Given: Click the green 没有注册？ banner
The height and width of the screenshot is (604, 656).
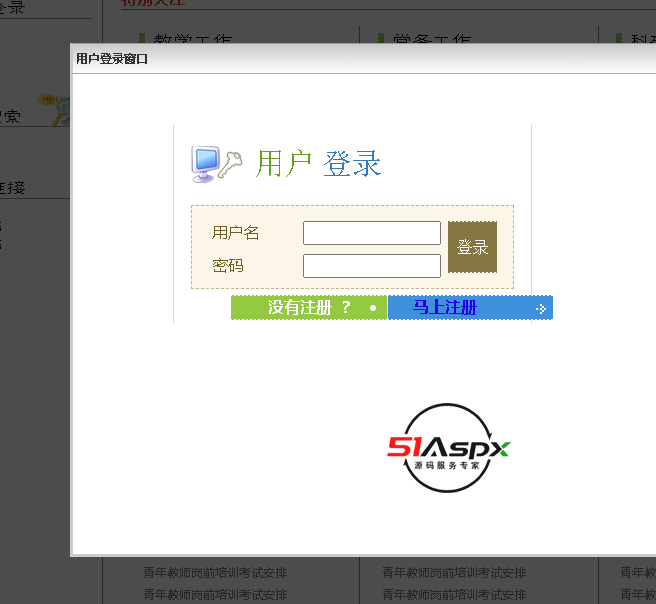Looking at the screenshot, I should click(309, 308).
